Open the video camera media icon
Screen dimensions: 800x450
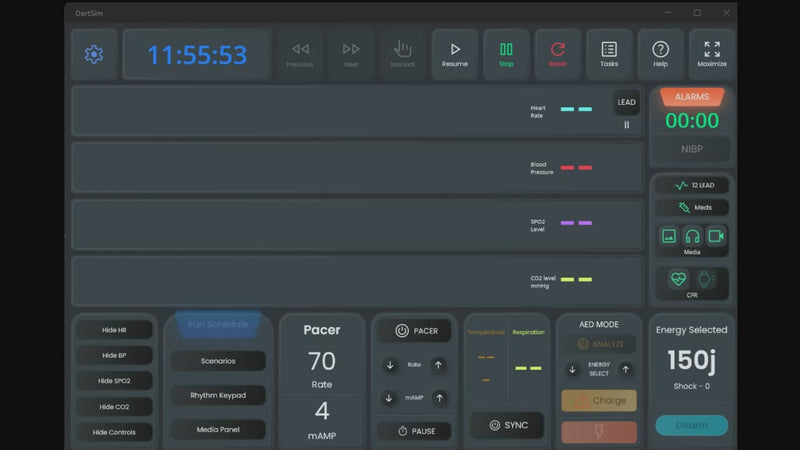[x=716, y=236]
